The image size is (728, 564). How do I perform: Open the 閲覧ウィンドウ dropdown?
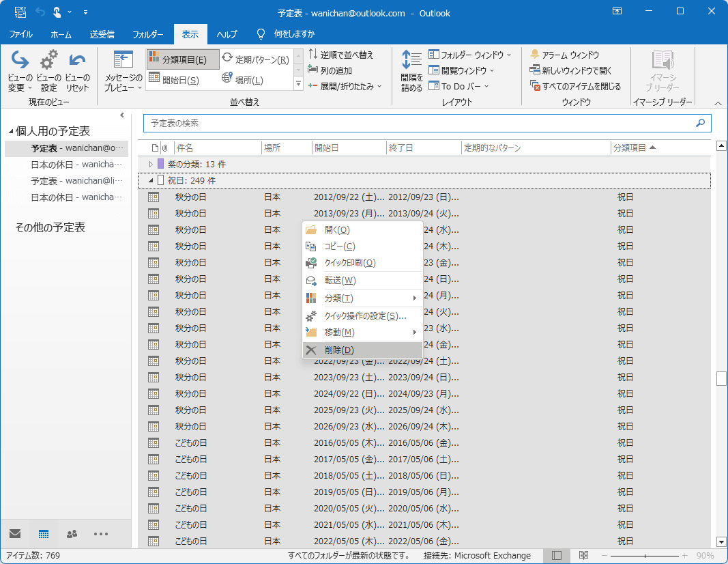[x=461, y=70]
